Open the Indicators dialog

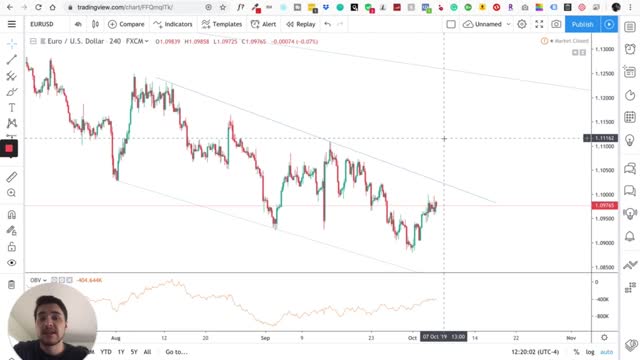[173, 24]
